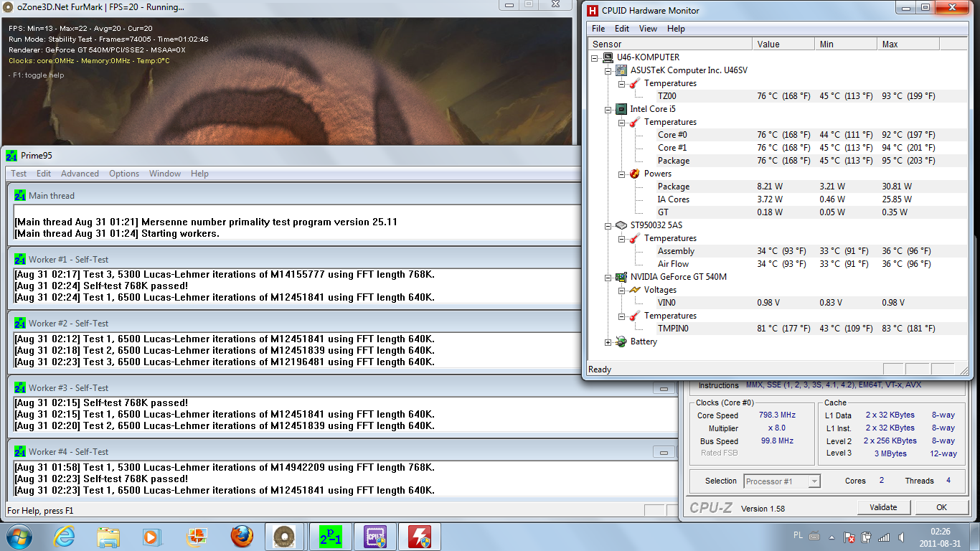
Task: Launch Firefox from the taskbar
Action: tap(242, 537)
